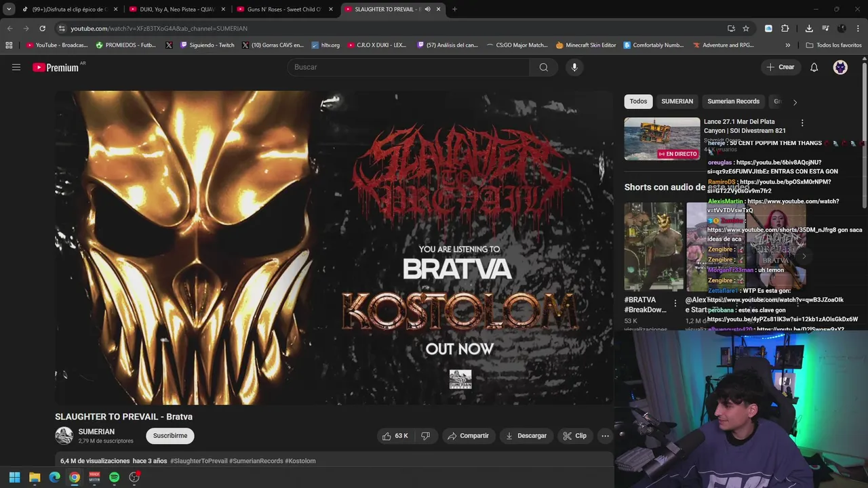This screenshot has width=868, height=488.
Task: Show more bookmarks with double chevron
Action: (787, 45)
